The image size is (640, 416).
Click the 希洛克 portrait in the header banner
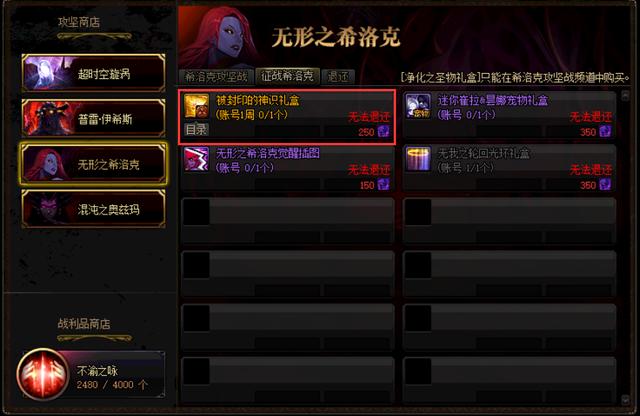pos(218,37)
